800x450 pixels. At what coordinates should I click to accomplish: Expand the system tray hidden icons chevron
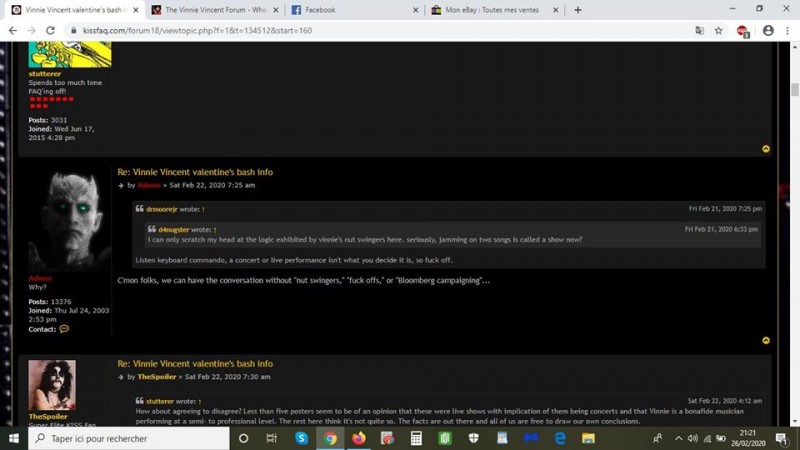click(678, 438)
